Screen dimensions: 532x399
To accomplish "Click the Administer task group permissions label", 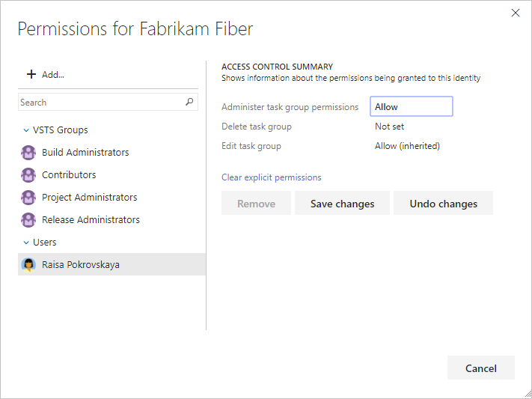I will pos(290,107).
